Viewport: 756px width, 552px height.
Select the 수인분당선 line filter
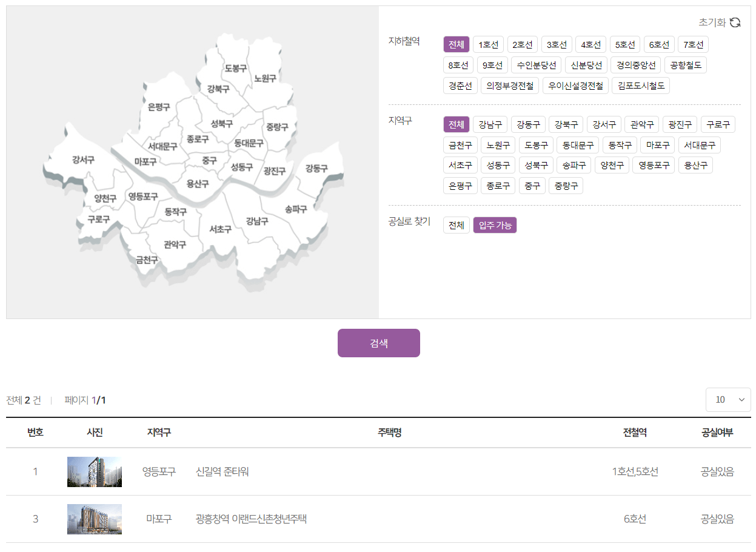coord(537,64)
